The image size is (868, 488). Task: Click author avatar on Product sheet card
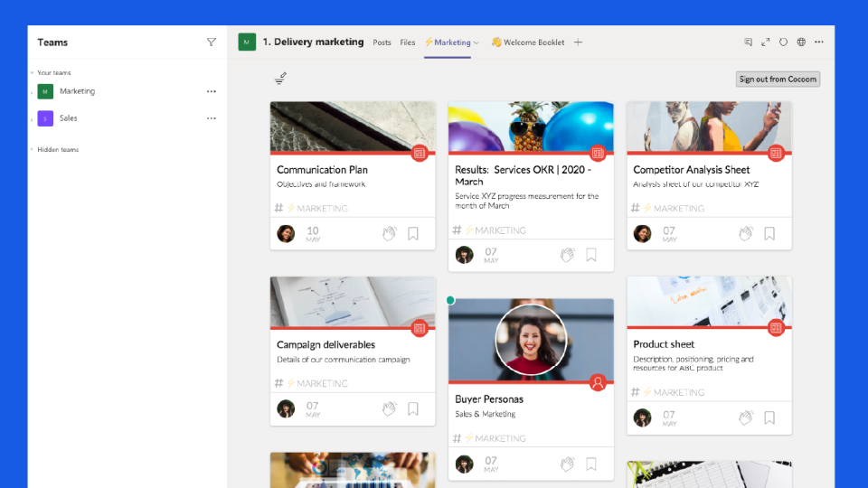(x=643, y=418)
